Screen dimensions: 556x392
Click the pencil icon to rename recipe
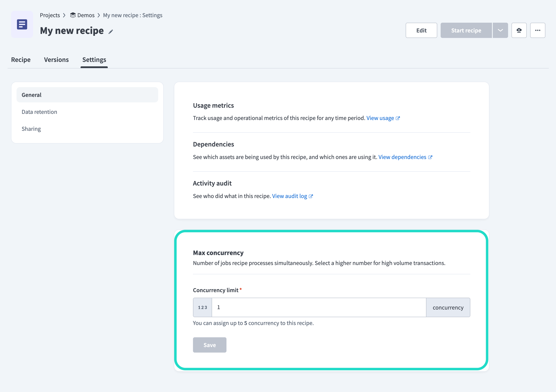tap(111, 32)
